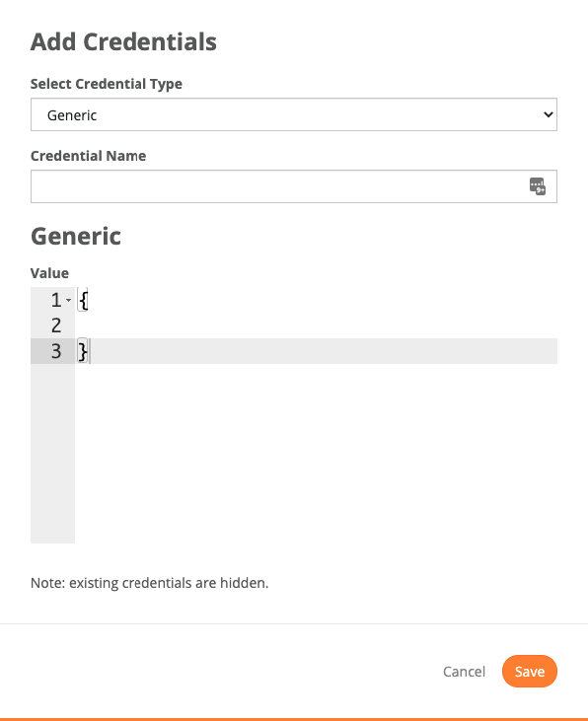The height and width of the screenshot is (721, 588).
Task: Click the blank area below the JSON code
Action: 316,454
